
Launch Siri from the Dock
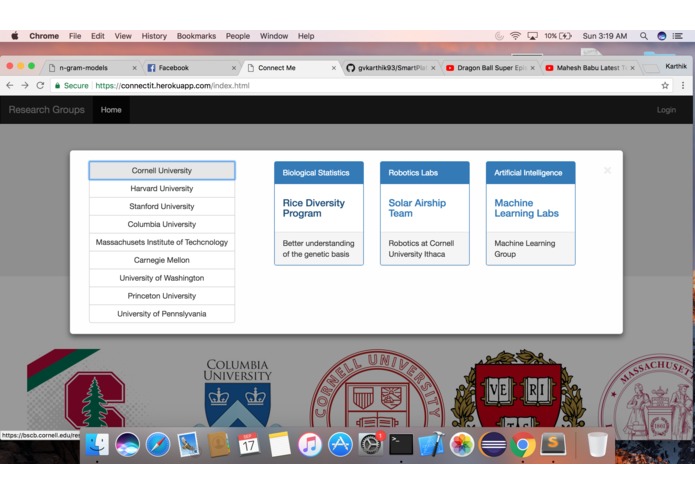[x=127, y=444]
